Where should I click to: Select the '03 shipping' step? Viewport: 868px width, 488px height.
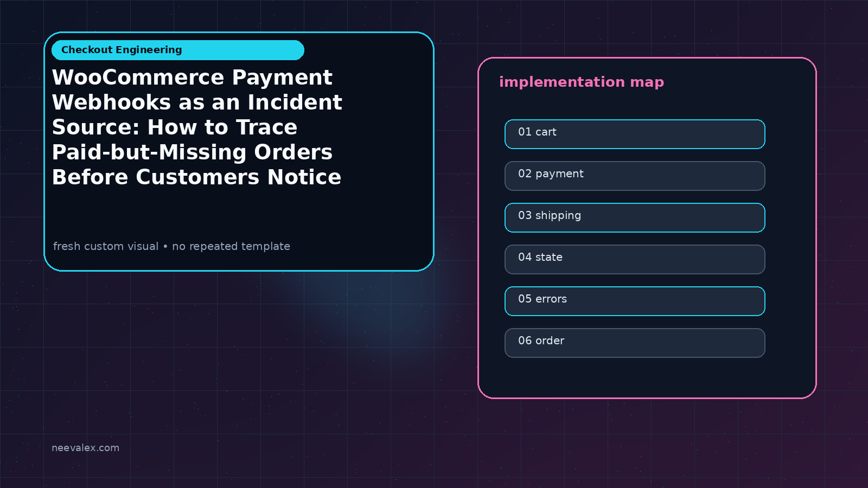coord(635,217)
